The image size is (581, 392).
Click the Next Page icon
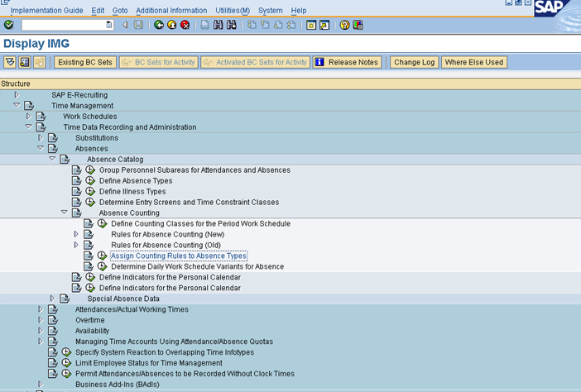coord(278,25)
